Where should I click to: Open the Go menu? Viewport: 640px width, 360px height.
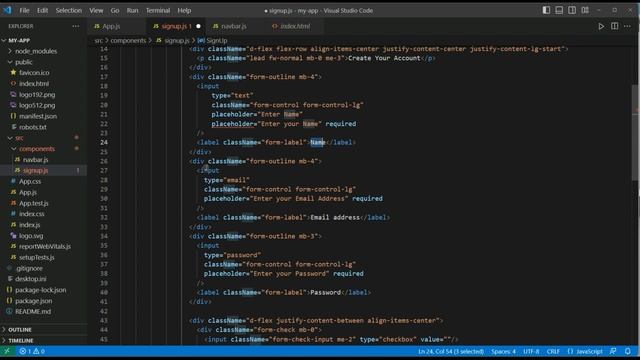(115, 11)
